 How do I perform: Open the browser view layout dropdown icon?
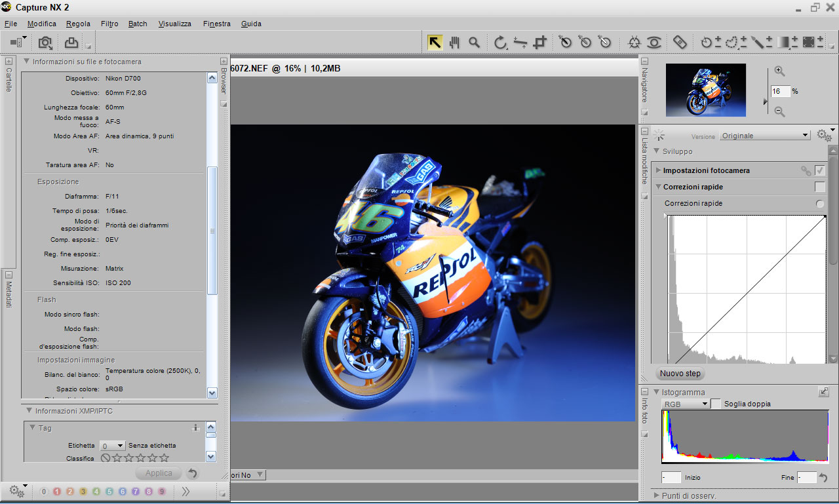point(18,43)
